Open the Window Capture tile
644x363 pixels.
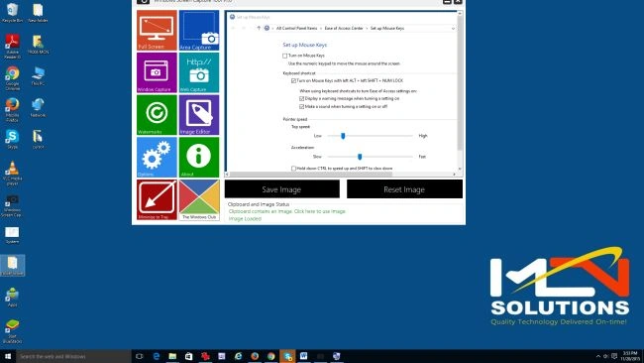[157, 72]
